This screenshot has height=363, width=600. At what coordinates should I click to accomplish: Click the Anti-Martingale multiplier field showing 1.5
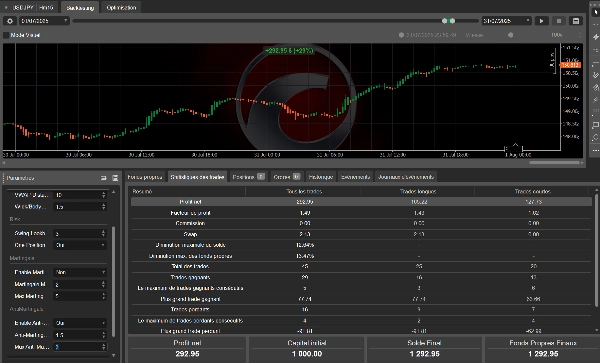point(80,335)
